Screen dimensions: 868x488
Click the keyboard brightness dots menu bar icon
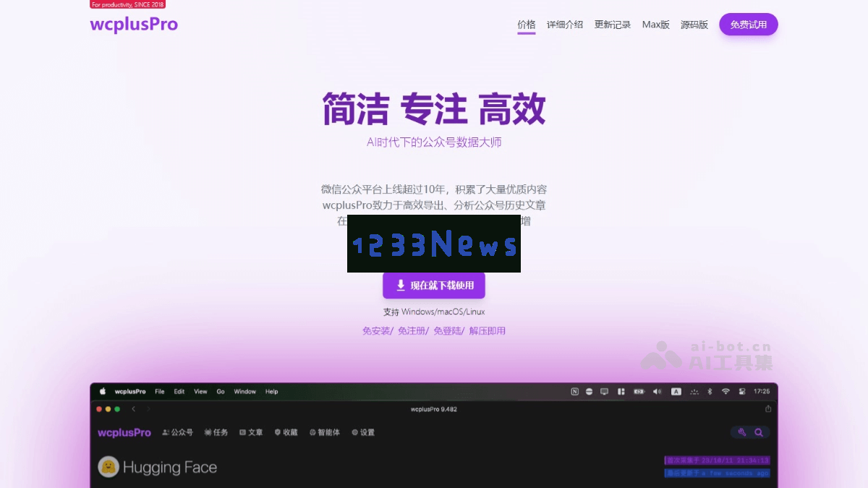tap(694, 391)
